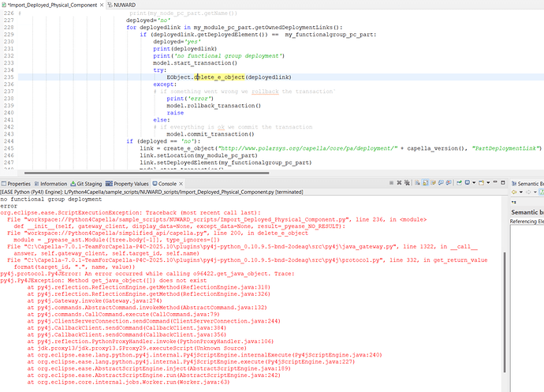Click model.commit_transaction() in the editor
The image size is (544, 392).
coord(211,134)
